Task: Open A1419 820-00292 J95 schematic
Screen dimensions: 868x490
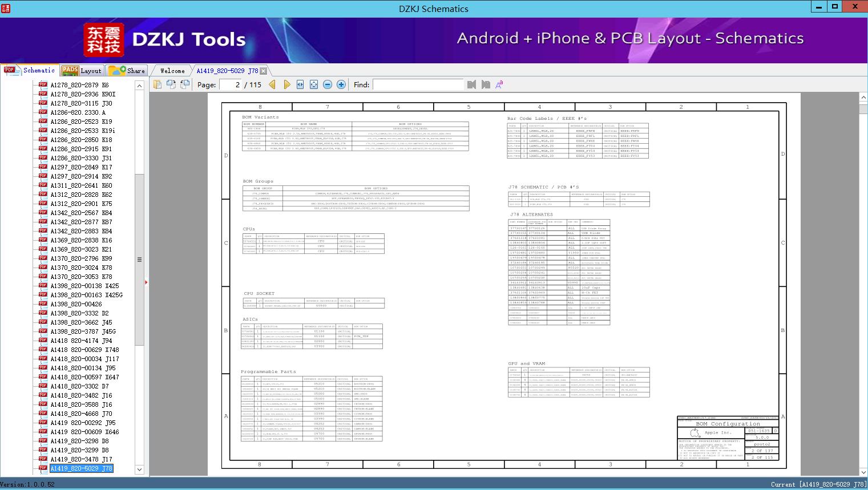Action: (x=83, y=423)
